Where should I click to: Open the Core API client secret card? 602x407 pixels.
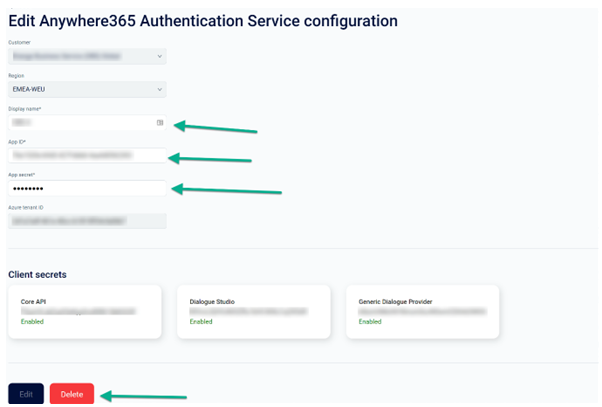click(85, 312)
